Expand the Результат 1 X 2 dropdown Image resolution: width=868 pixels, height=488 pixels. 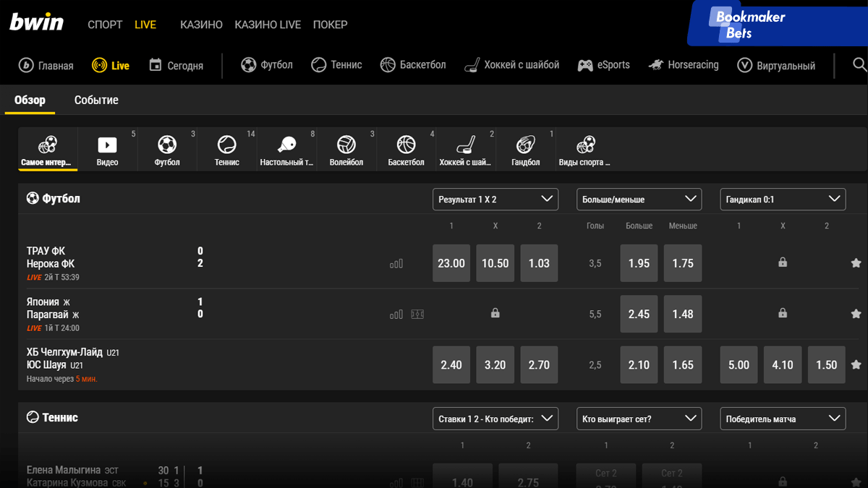pos(495,199)
